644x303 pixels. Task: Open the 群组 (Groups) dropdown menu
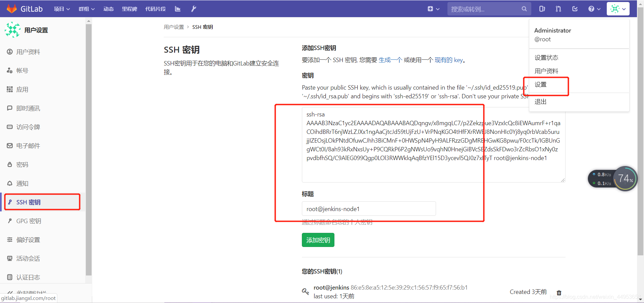(87, 9)
